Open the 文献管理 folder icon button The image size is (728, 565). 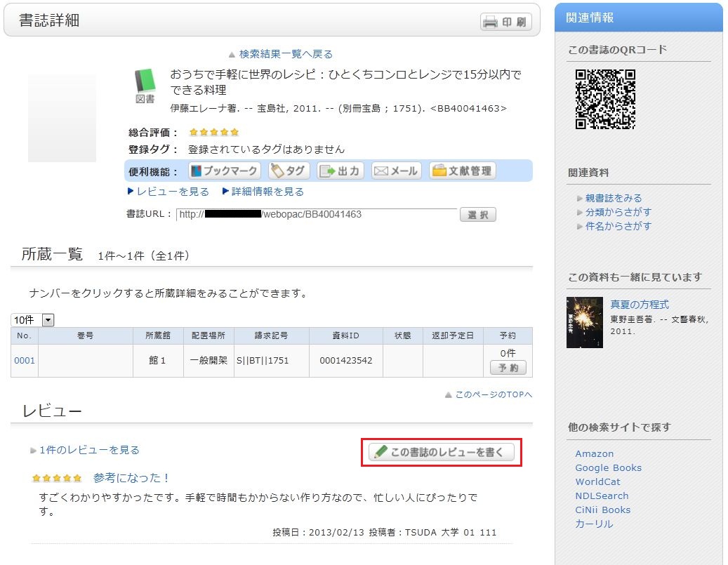pos(462,171)
